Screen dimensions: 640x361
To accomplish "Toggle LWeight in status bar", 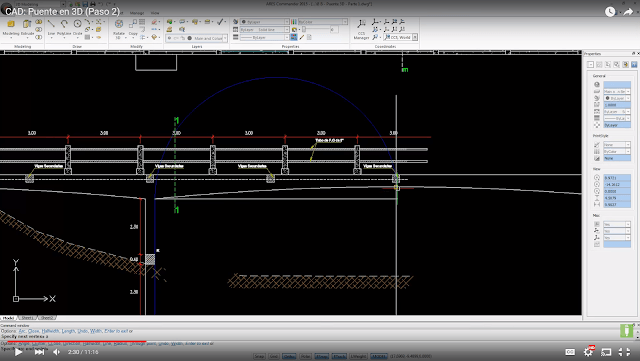I will (x=358, y=357).
